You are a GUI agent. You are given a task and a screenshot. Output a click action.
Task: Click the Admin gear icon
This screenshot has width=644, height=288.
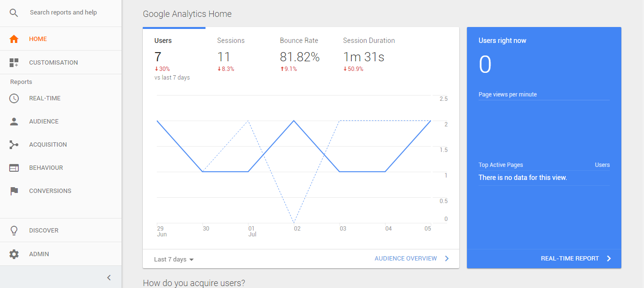coord(14,254)
